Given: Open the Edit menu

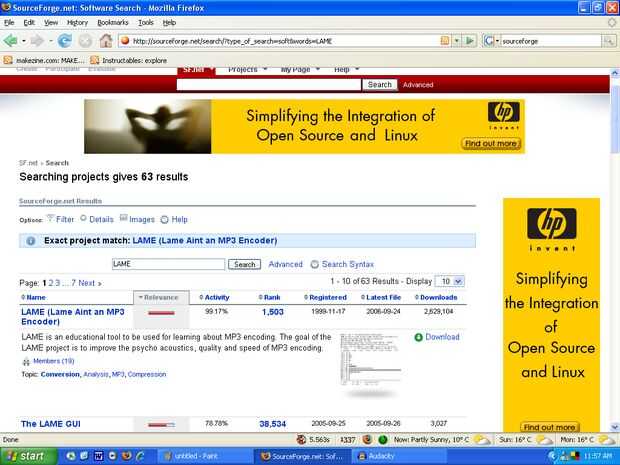Looking at the screenshot, I should click(x=29, y=23).
